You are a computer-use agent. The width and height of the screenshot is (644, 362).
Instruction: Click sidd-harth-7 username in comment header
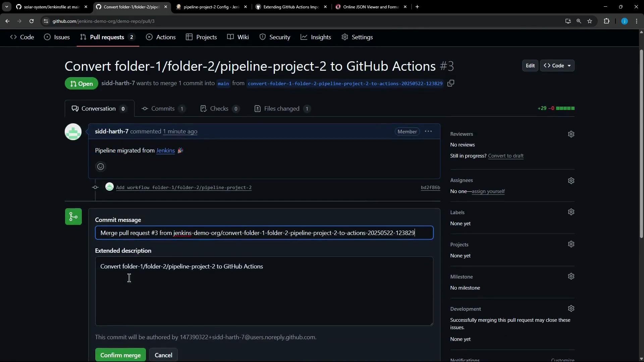pyautogui.click(x=111, y=131)
